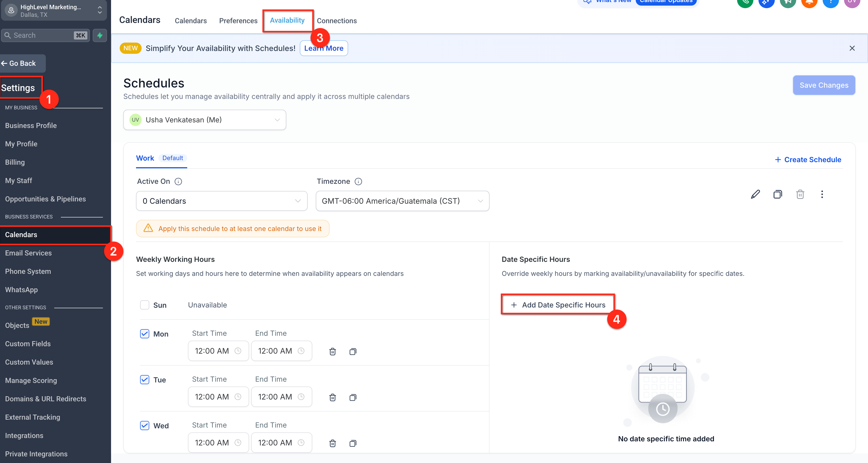Open the Usha Venkatesan user dropdown
The image size is (868, 463).
click(205, 120)
